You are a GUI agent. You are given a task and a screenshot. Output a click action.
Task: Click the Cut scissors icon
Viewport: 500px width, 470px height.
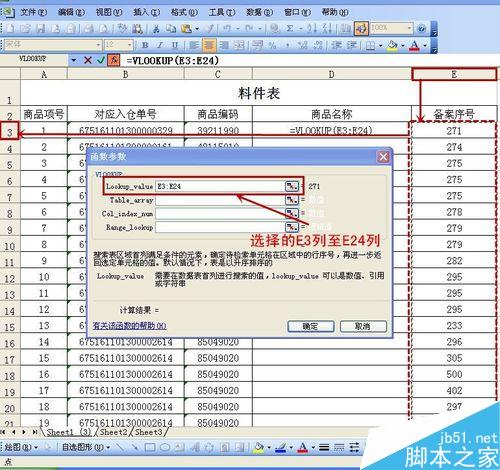[x=156, y=29]
